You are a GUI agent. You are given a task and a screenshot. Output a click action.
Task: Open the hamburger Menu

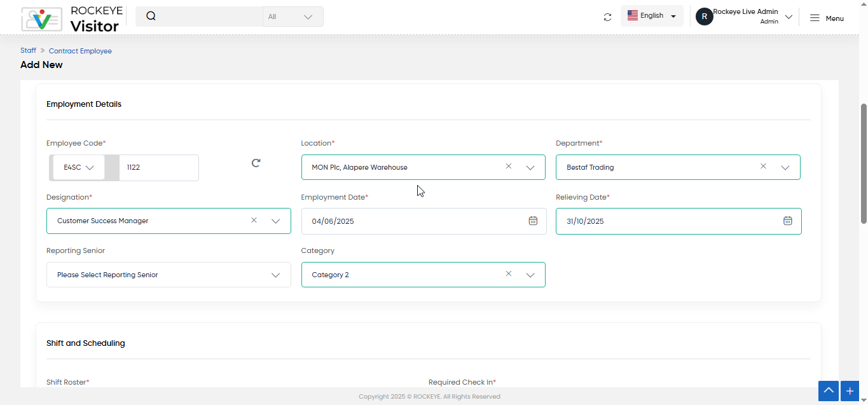pyautogui.click(x=827, y=18)
